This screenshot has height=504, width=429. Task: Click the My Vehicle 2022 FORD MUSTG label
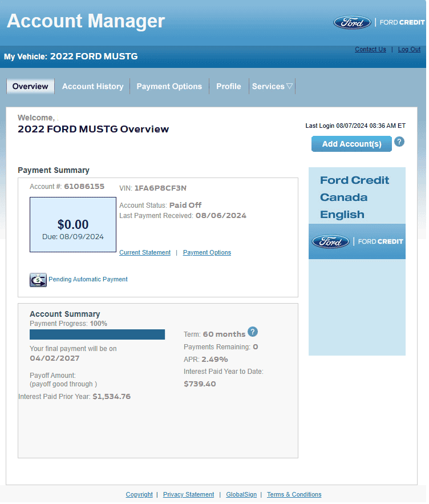[x=71, y=57]
